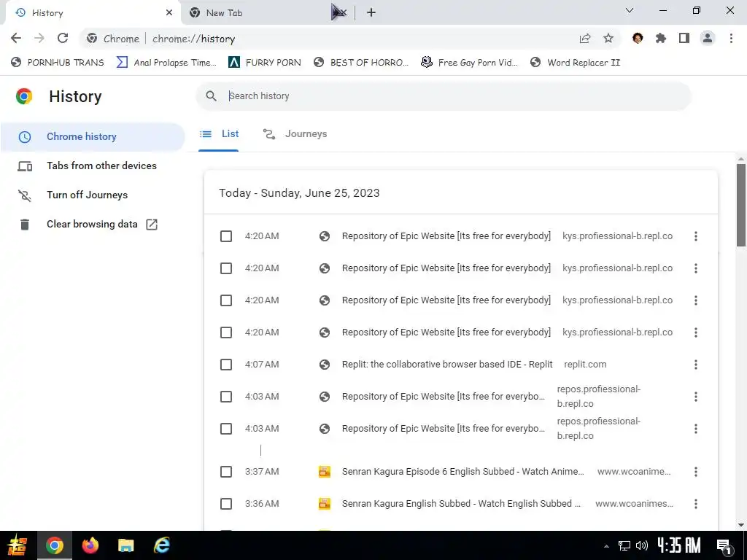Reload the history page

pyautogui.click(x=63, y=39)
